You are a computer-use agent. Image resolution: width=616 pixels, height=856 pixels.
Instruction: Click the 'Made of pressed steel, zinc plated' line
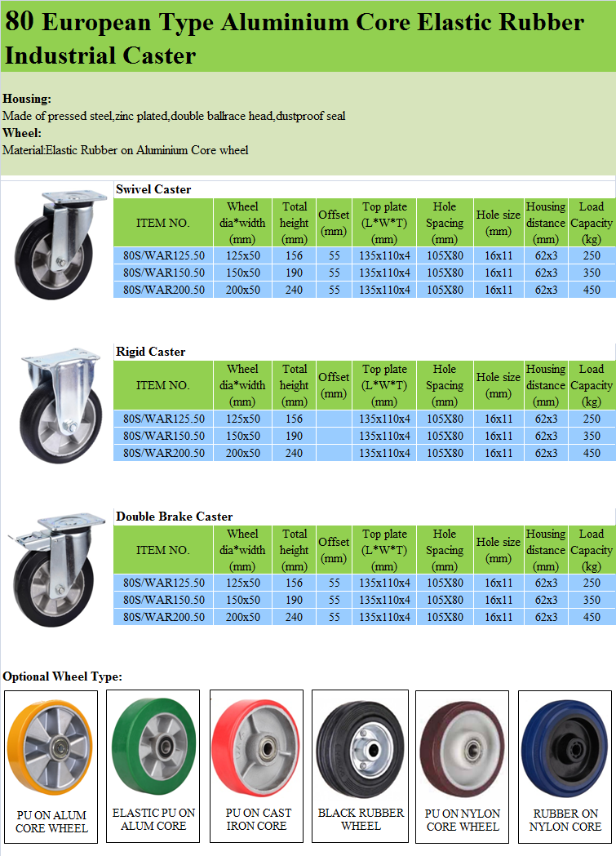pos(174,116)
